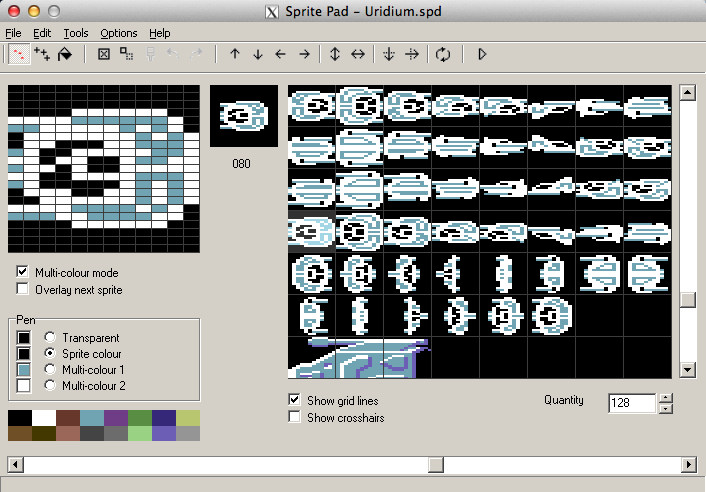Pick the brown-red top row palette colour

click(68, 418)
